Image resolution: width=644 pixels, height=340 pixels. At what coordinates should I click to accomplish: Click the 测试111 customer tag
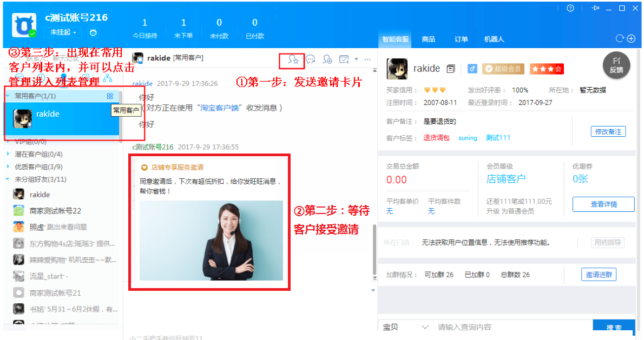498,138
